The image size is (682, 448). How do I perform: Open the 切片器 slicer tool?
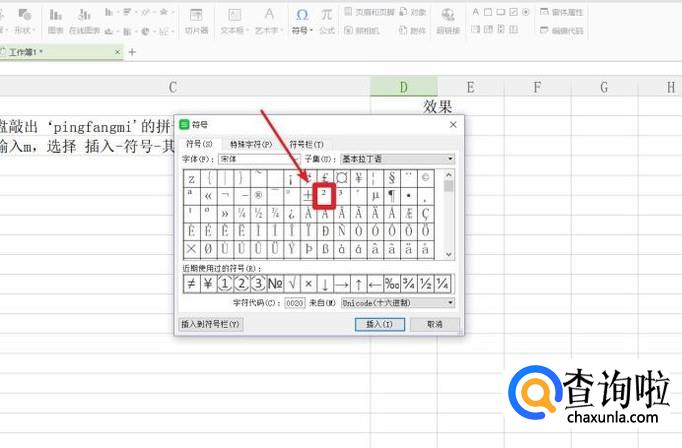tap(196, 21)
